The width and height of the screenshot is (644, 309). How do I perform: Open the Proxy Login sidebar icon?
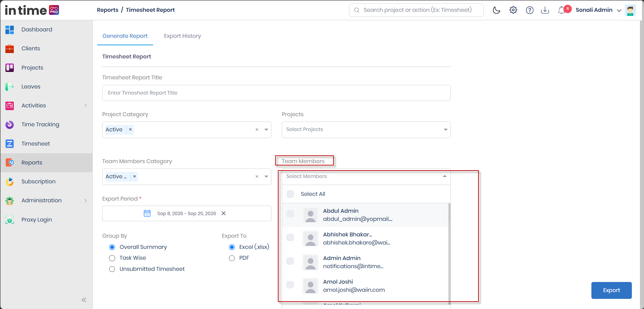point(10,220)
